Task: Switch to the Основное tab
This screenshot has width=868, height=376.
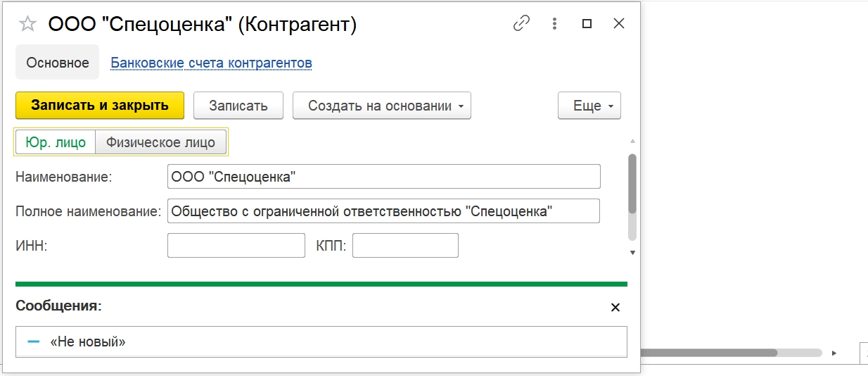Action: 58,63
